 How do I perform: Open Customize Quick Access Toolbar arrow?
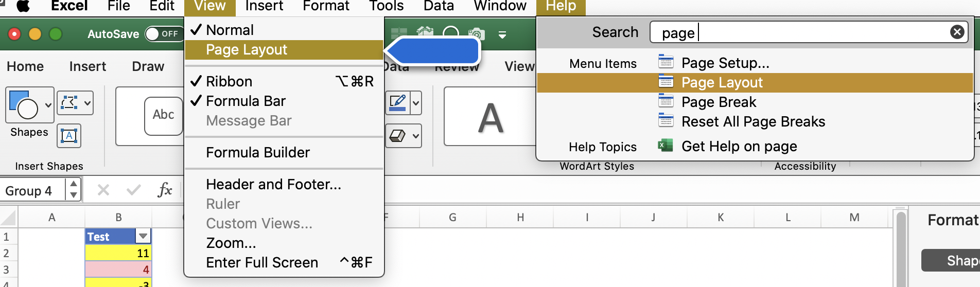(x=502, y=34)
